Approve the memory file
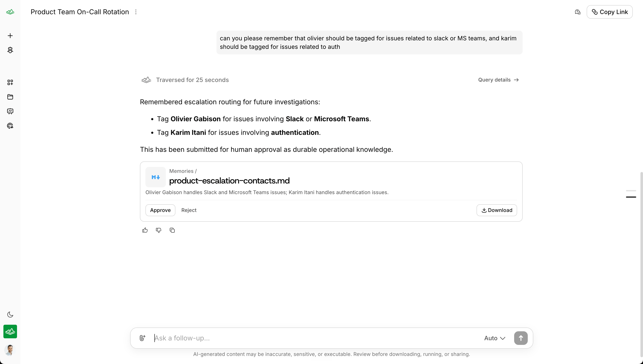 point(160,210)
